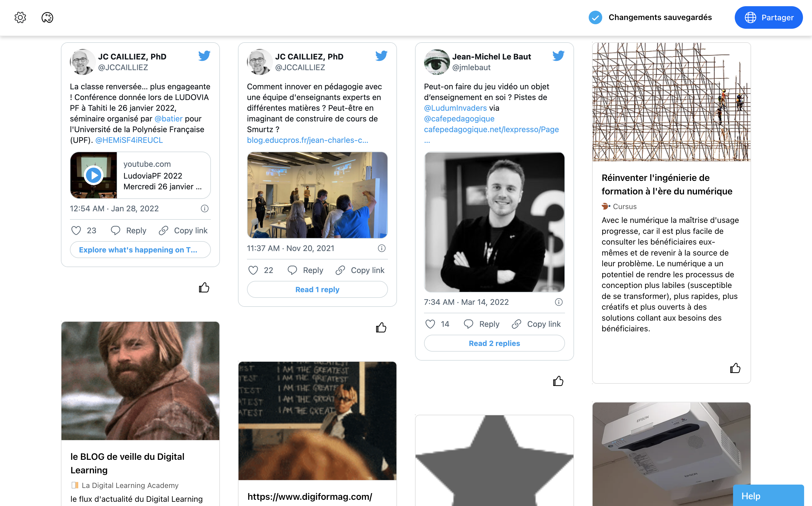Open the blog.educpros.fr link
Screen dimensions: 812x506
coord(307,140)
